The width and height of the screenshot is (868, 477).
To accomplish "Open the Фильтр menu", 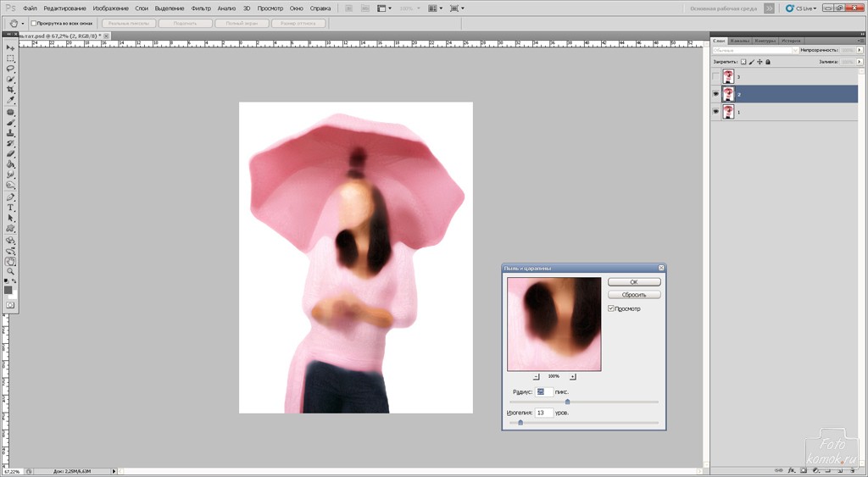I will click(201, 8).
